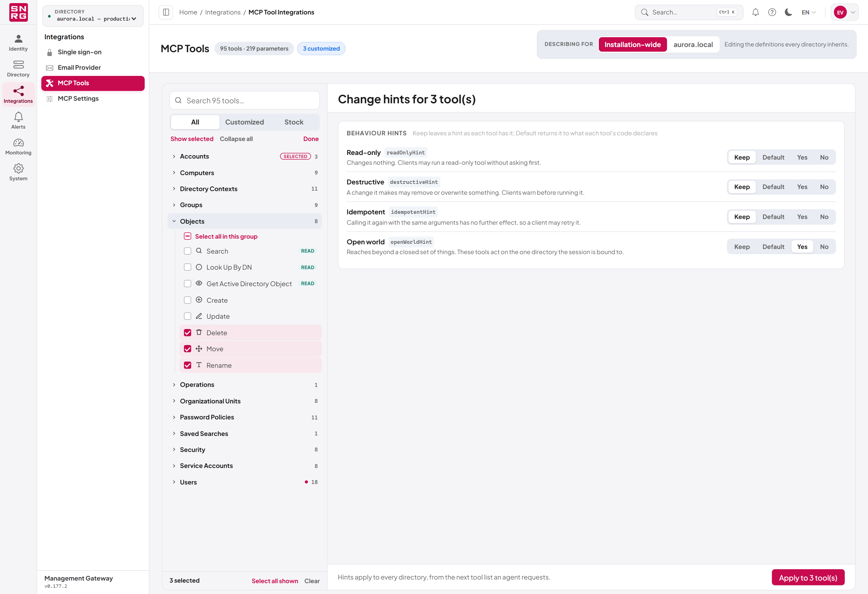Open the EN language dropdown
This screenshot has width=868, height=594.
tap(808, 12)
